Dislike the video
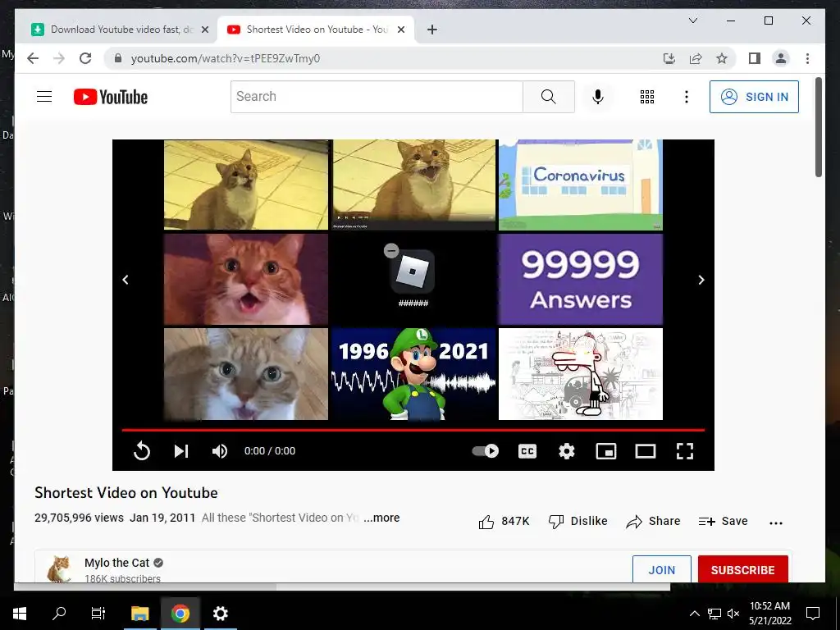 578,521
